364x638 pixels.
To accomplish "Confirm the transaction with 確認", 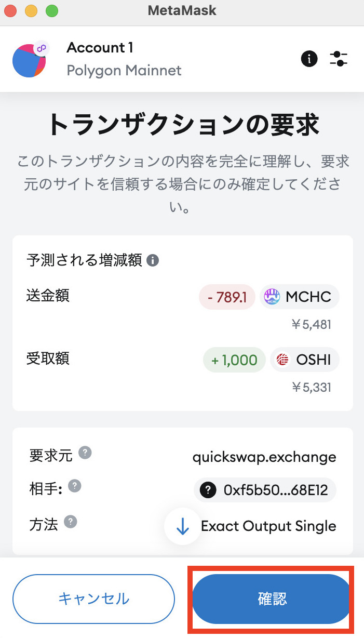I will (x=271, y=599).
